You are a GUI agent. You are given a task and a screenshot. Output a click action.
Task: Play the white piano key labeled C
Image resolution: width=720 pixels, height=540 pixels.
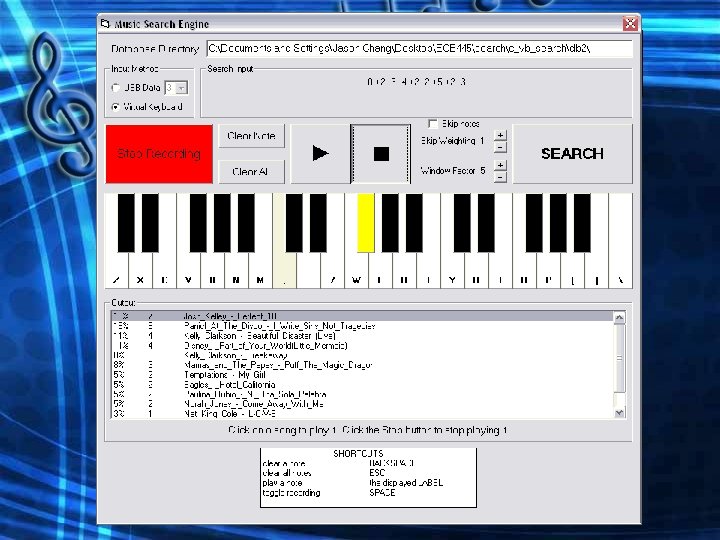coord(164,271)
